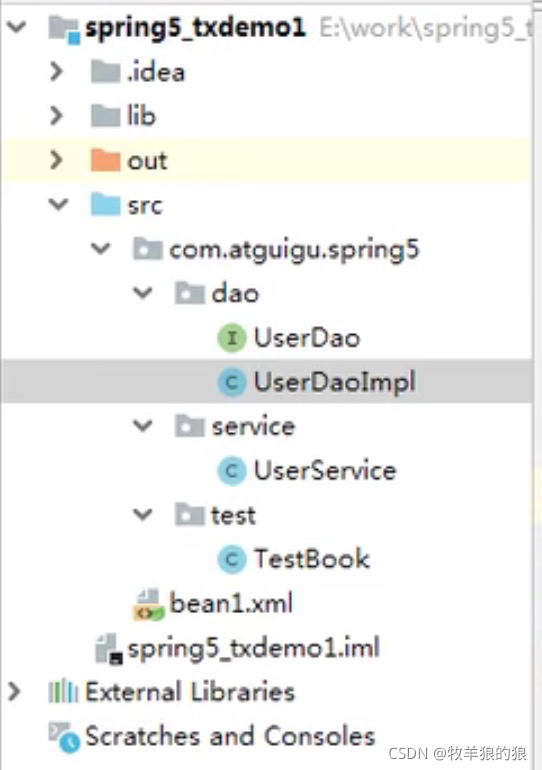The width and height of the screenshot is (542, 770).
Task: Click the service package icon
Action: point(190,426)
